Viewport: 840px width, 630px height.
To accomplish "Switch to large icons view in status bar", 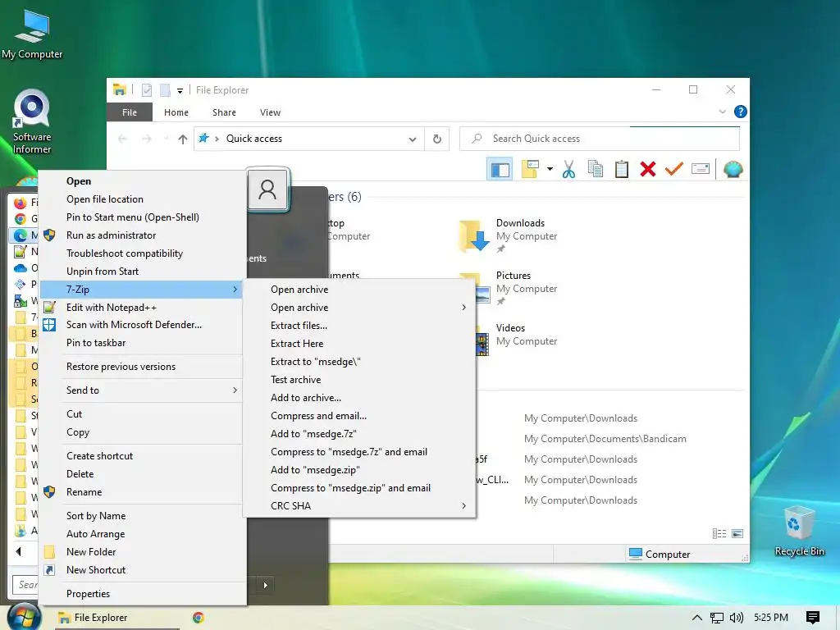I will tap(737, 533).
